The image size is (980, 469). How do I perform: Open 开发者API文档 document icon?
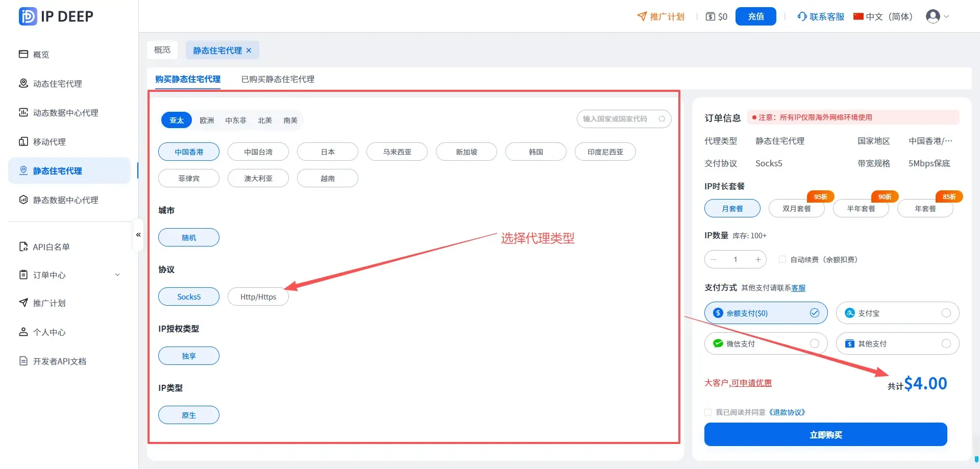23,361
